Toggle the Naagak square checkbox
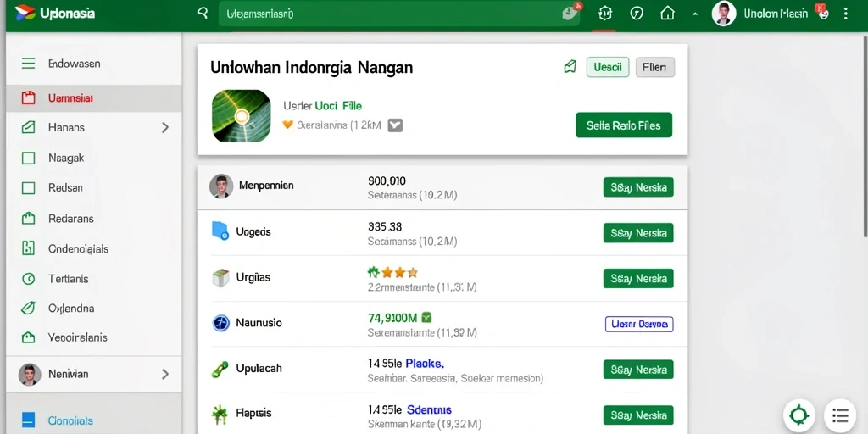The image size is (868, 434). (x=28, y=159)
